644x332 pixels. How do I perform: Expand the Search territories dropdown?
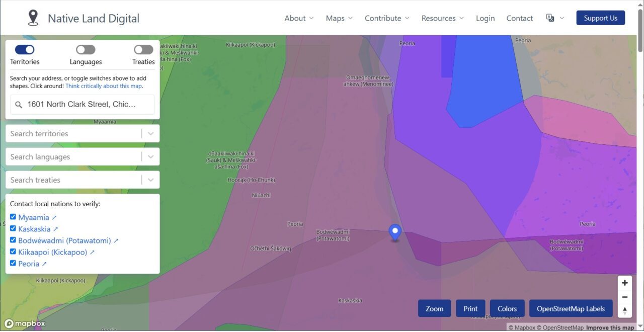pos(150,133)
